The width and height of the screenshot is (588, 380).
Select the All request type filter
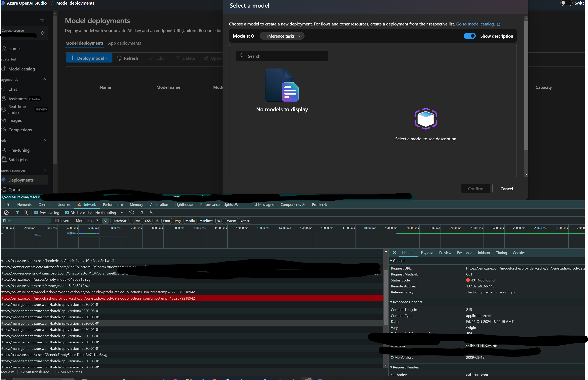click(x=105, y=221)
